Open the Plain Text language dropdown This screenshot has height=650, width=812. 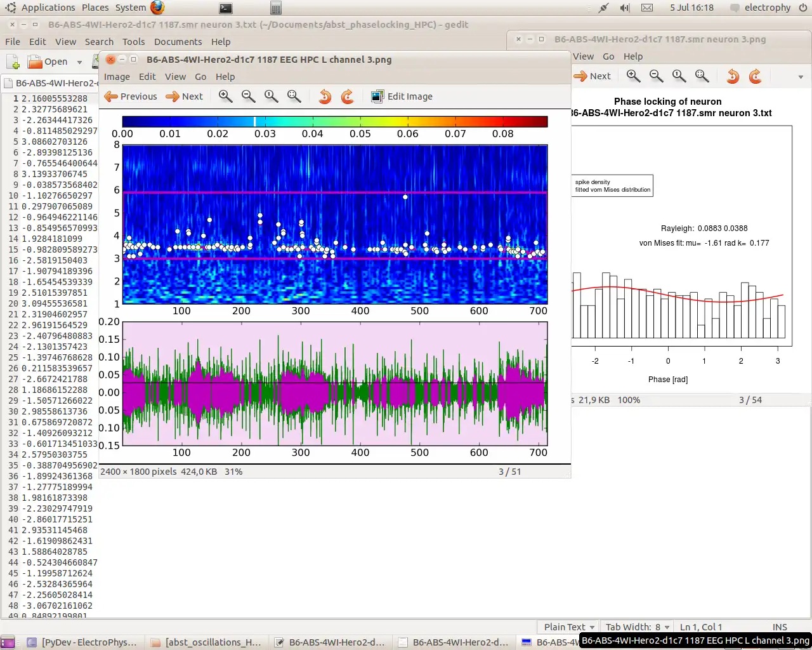click(569, 627)
